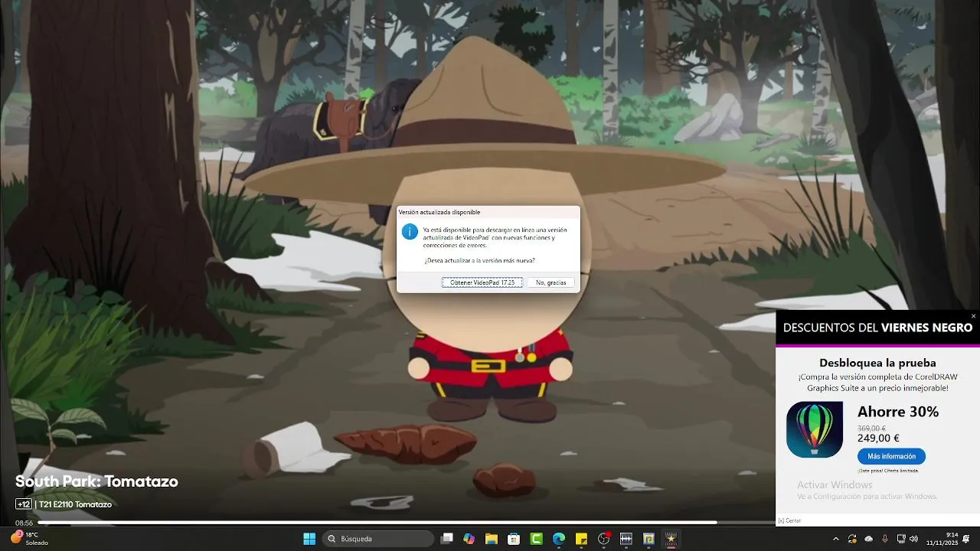980x551 pixels.
Task: Open the notifications bell icon
Action: [x=967, y=539]
